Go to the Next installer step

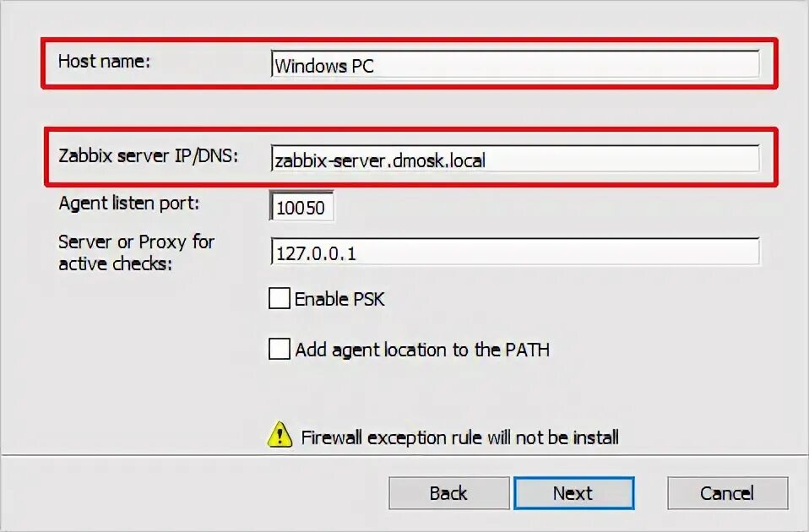[x=573, y=493]
